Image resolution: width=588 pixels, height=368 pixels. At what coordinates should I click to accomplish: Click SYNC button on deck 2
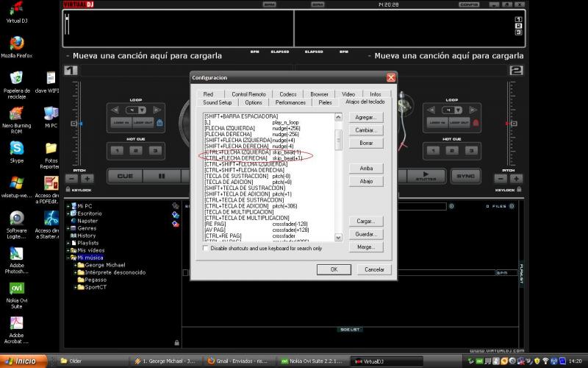pyautogui.click(x=466, y=176)
